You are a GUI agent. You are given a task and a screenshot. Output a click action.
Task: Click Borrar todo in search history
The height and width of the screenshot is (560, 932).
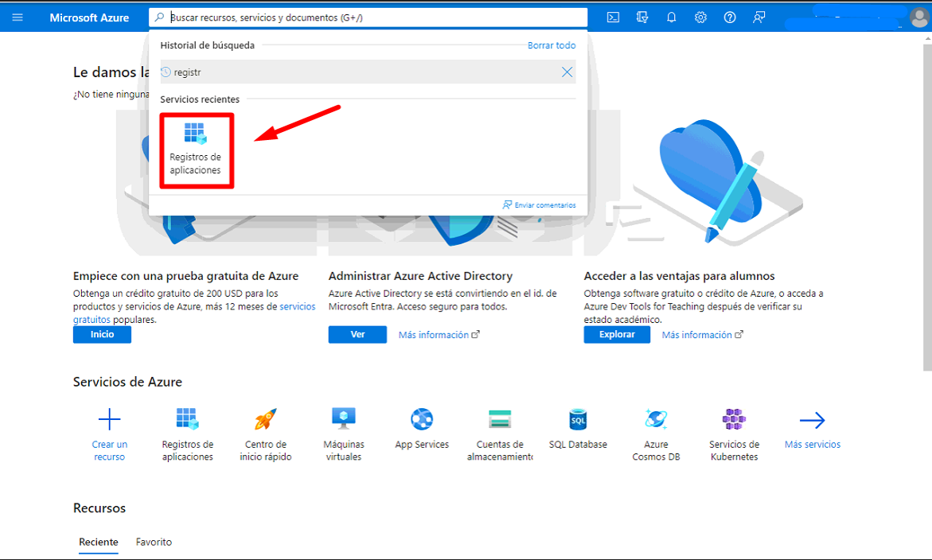coord(551,45)
